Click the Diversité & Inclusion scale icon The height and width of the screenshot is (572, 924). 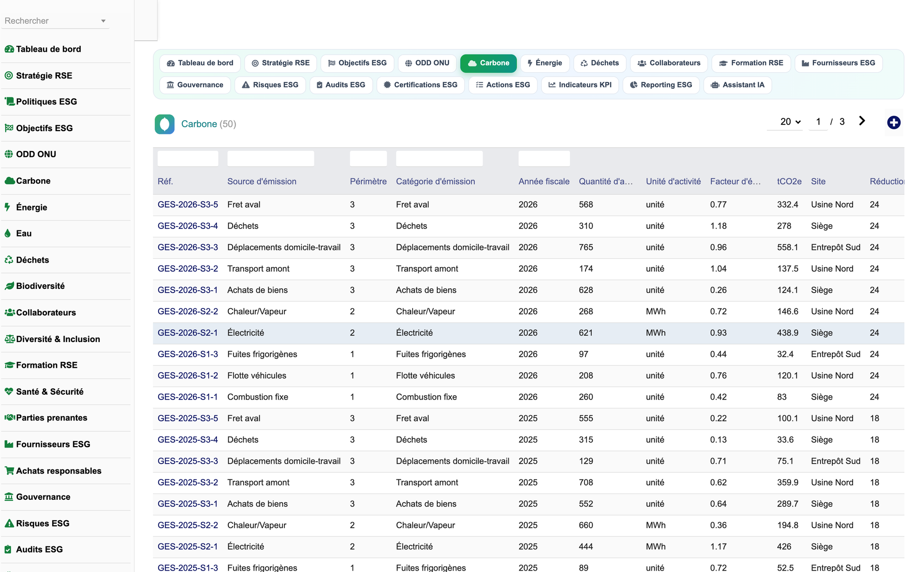[x=9, y=339]
